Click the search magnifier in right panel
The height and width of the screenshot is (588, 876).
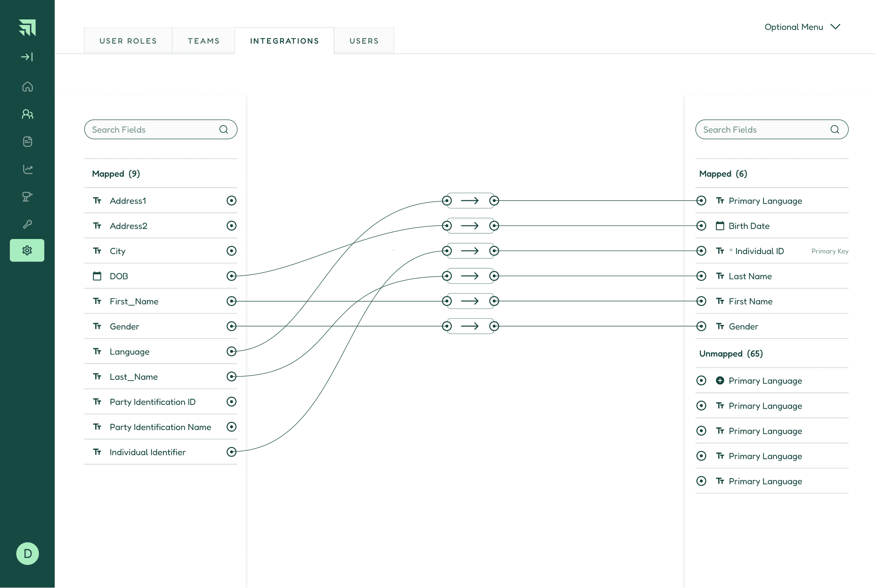click(834, 129)
